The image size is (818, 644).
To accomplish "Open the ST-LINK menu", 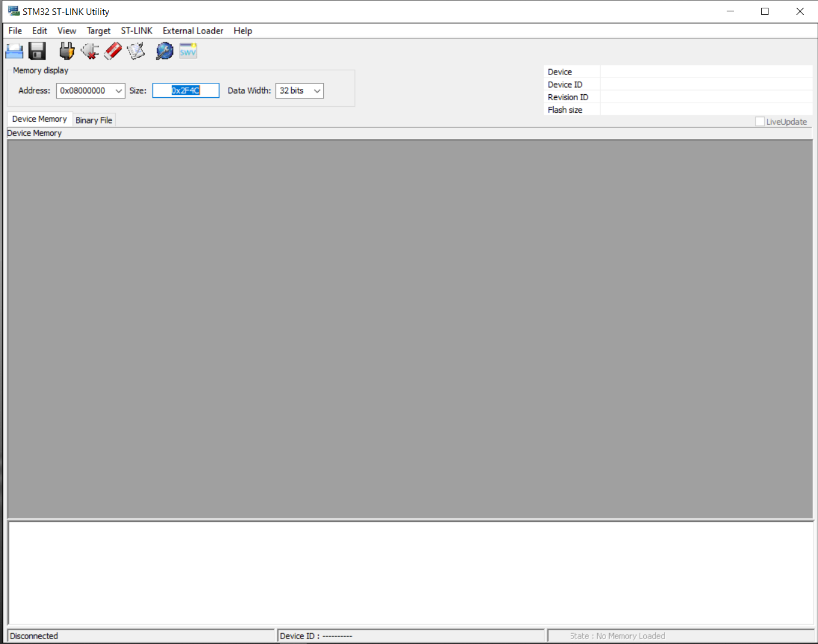I will [x=137, y=31].
